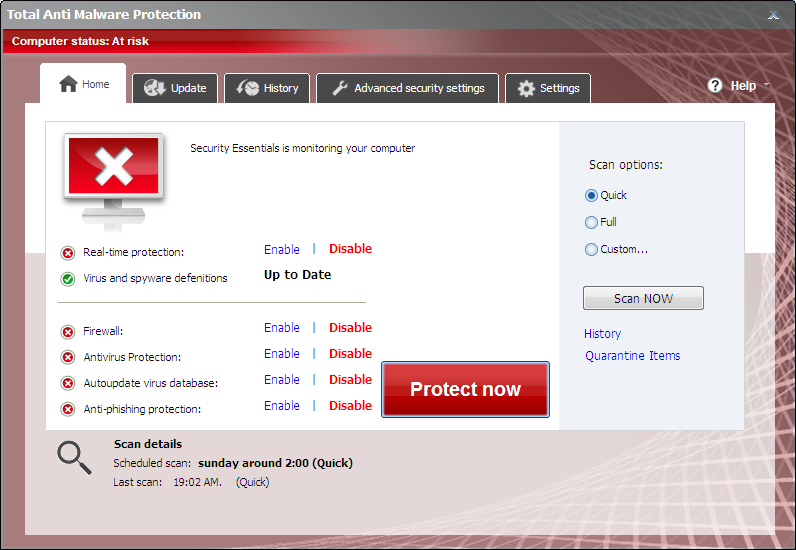This screenshot has width=796, height=550.
Task: Click the wrench icon for Advanced security settings
Action: pyautogui.click(x=340, y=88)
